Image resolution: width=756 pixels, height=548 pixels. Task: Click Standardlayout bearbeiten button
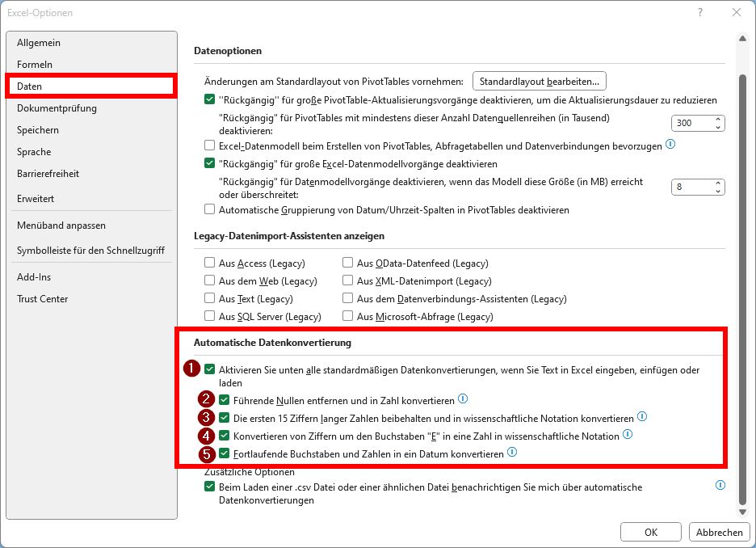(x=539, y=81)
